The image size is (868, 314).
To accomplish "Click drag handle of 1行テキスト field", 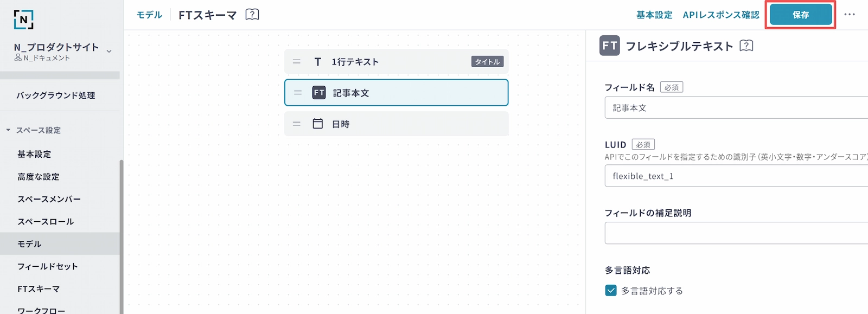I will 297,62.
